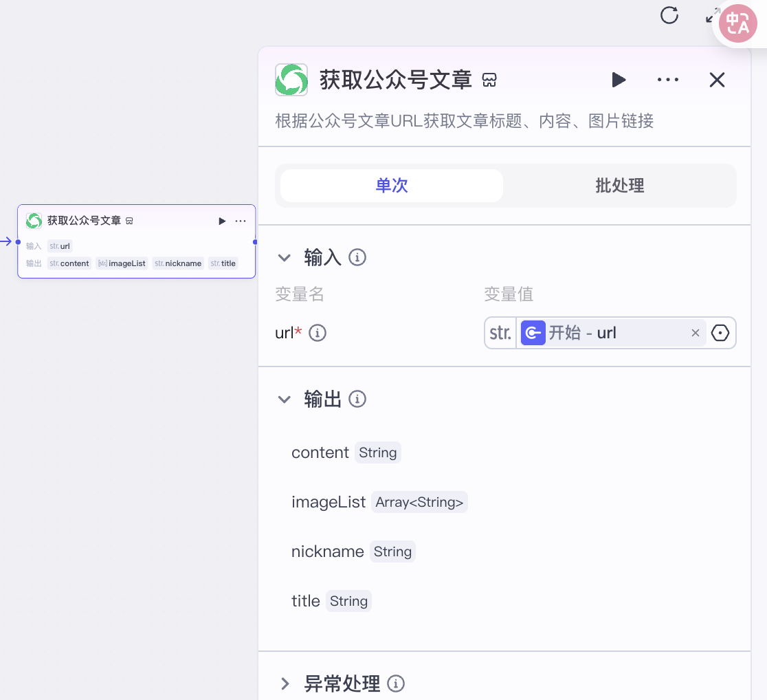Viewport: 767px width, 700px height.
Task: Click the 异常处理 heading text
Action: (342, 683)
